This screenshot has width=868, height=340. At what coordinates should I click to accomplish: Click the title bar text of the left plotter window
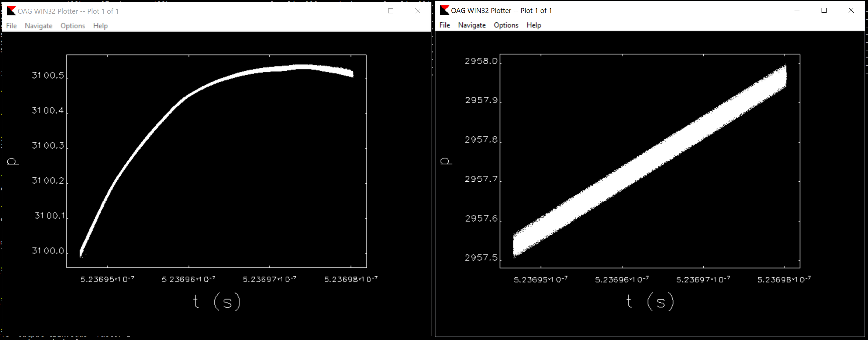pyautogui.click(x=68, y=11)
